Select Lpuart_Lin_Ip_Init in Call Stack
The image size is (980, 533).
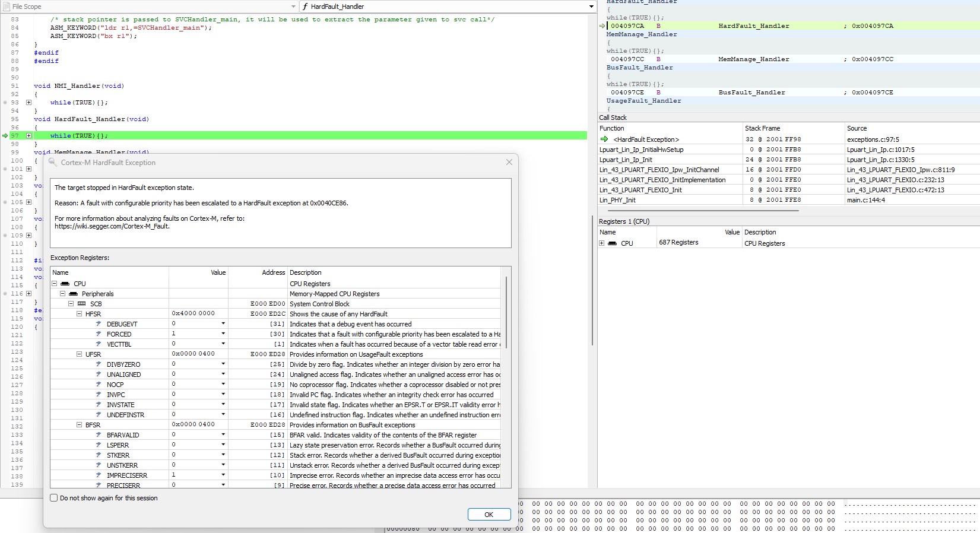[626, 160]
